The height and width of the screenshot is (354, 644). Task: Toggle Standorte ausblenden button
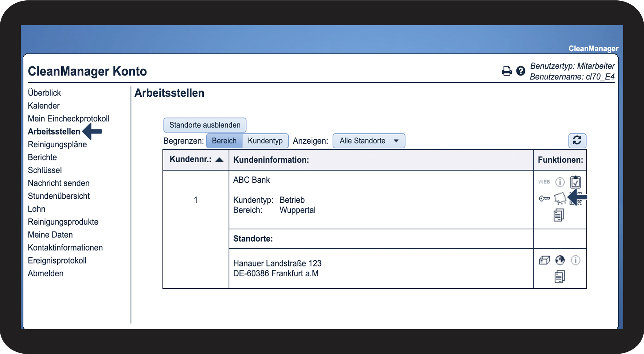point(205,125)
